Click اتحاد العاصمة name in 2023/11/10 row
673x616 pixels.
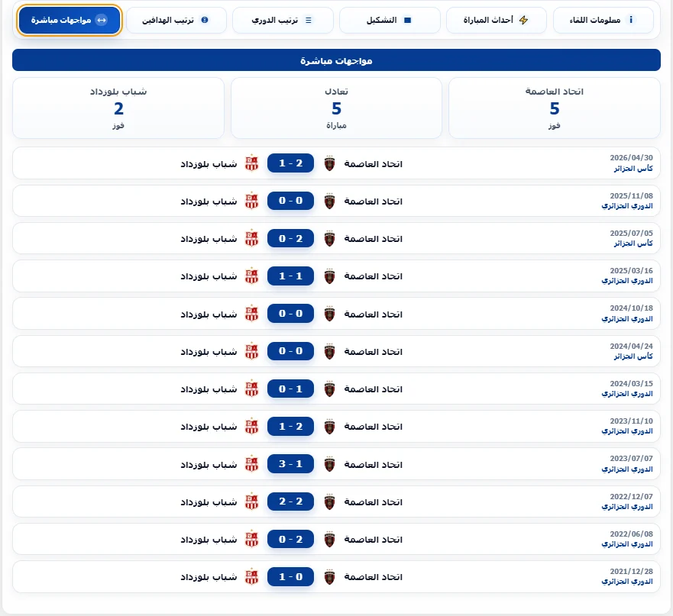374,427
